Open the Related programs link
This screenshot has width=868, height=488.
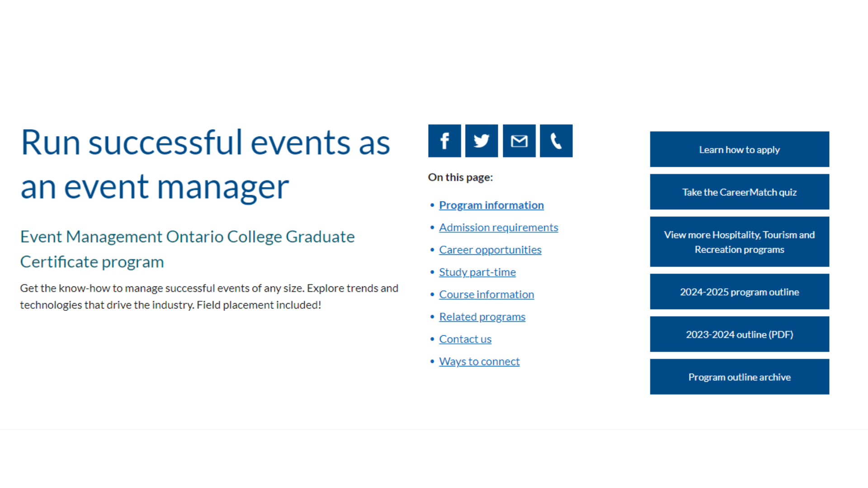(x=482, y=317)
